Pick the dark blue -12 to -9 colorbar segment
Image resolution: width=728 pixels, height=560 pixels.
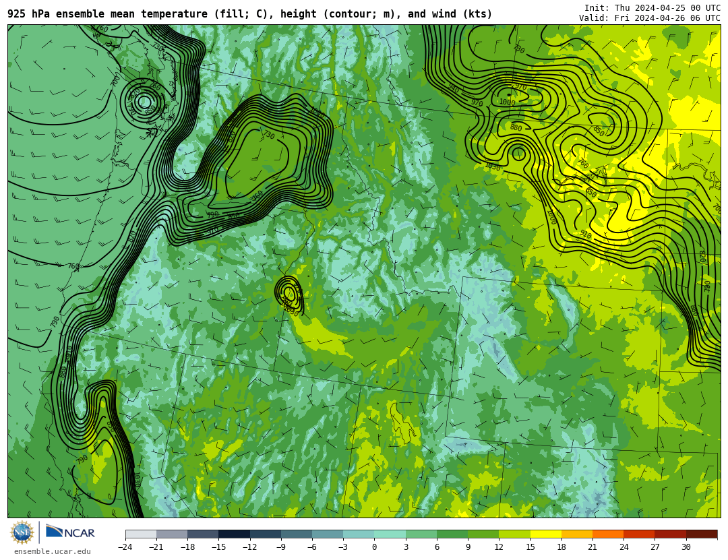266,534
